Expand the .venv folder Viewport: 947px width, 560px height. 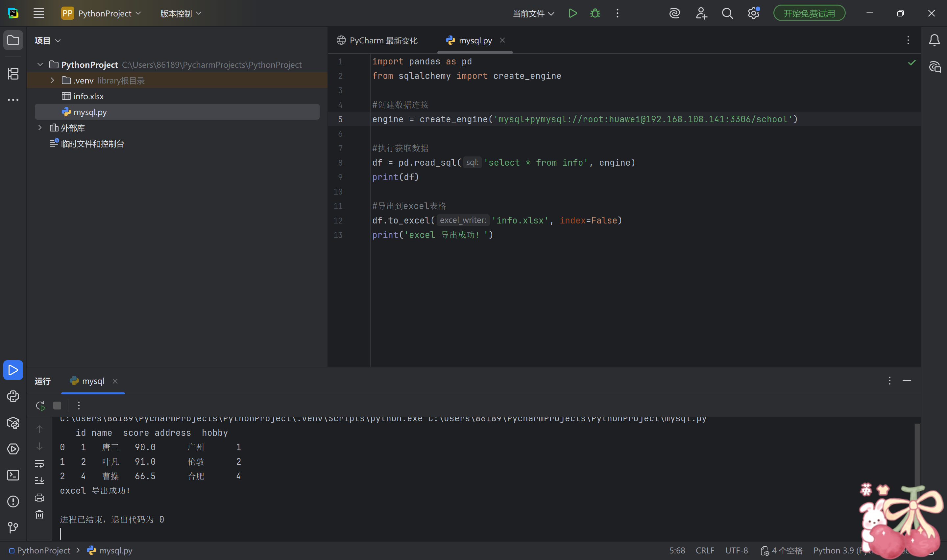point(53,81)
